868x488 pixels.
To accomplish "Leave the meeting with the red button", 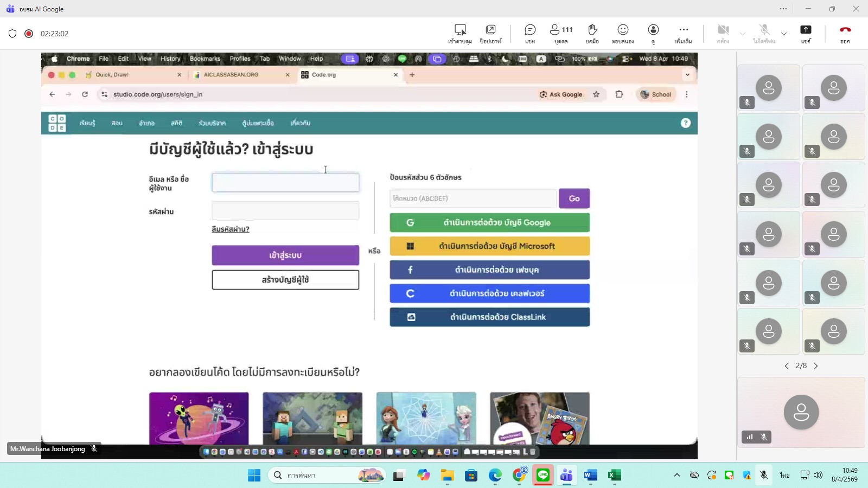I will (845, 33).
